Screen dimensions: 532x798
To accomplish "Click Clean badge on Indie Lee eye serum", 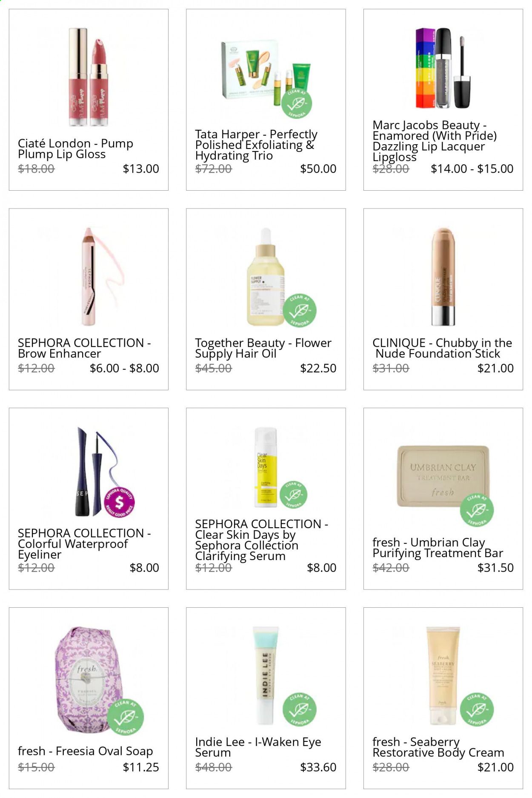I will click(300, 709).
